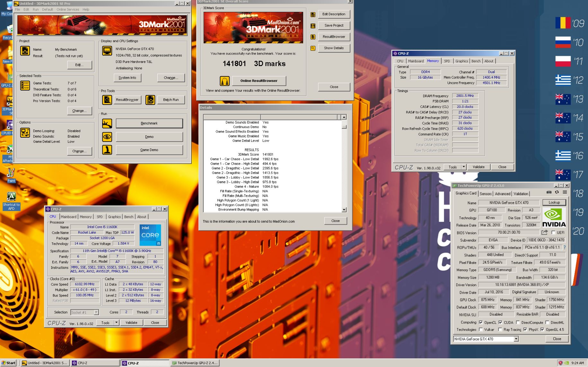Click the Save Project disk icon
The image size is (588, 367).
point(313,26)
